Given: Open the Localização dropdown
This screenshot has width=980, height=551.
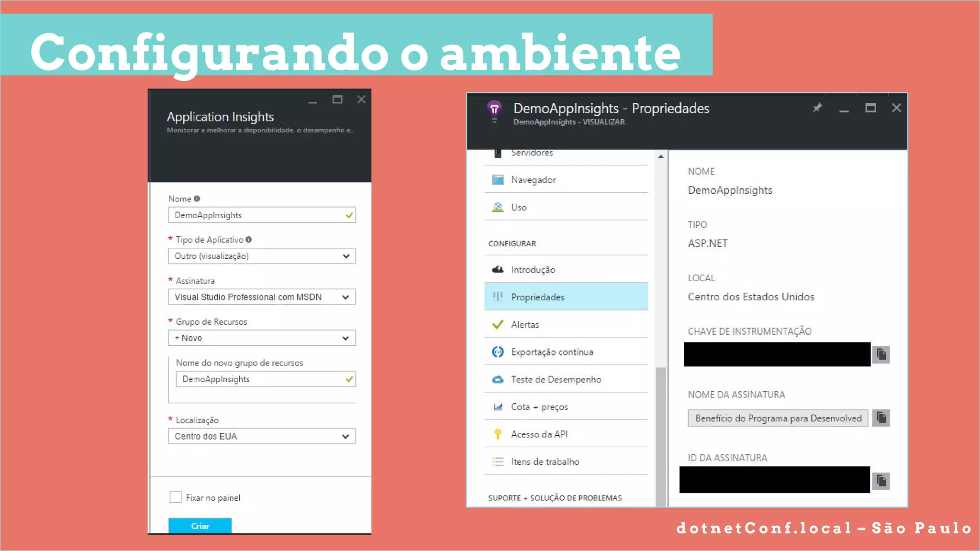Looking at the screenshot, I should pyautogui.click(x=262, y=436).
